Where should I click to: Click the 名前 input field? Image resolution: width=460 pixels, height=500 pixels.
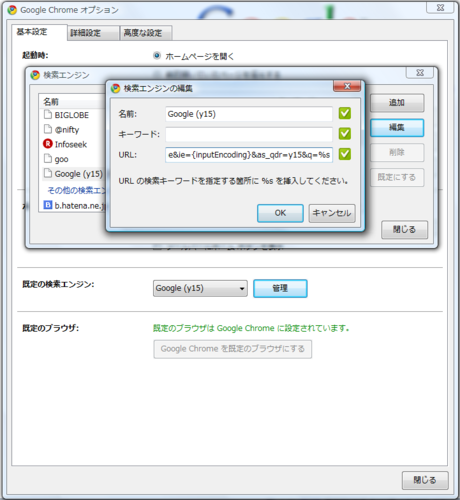[x=249, y=114]
